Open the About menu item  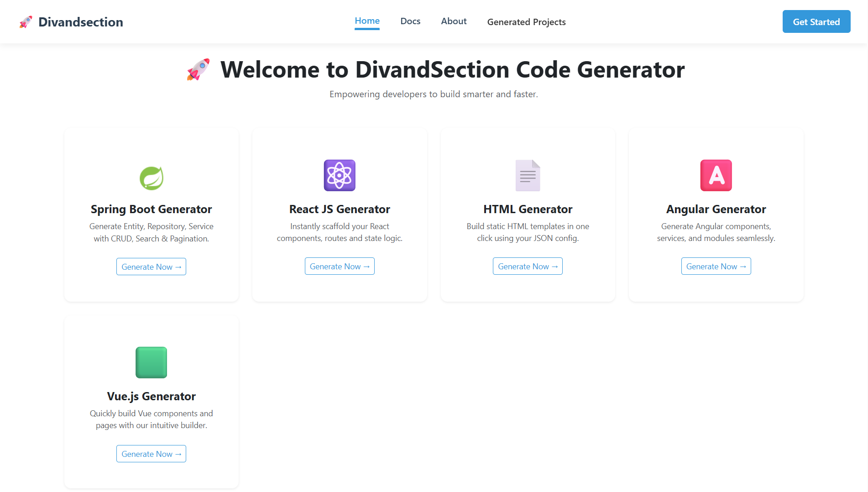(454, 21)
